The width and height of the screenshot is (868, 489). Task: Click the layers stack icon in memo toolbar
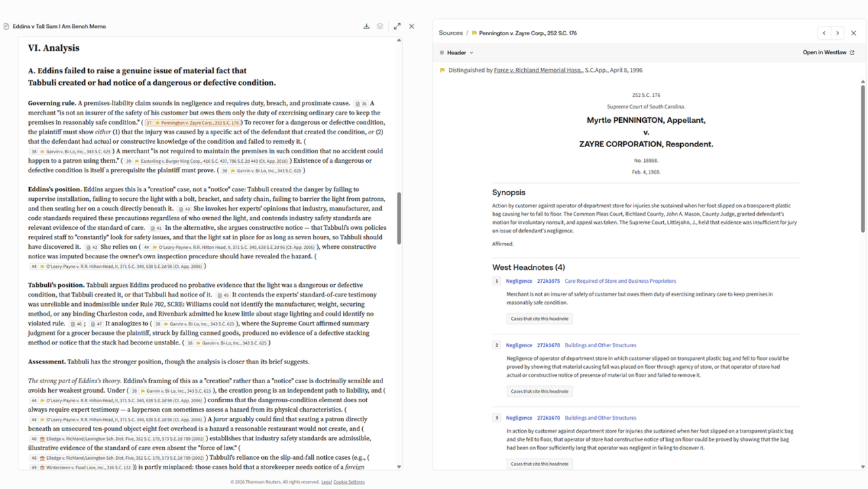tap(380, 26)
